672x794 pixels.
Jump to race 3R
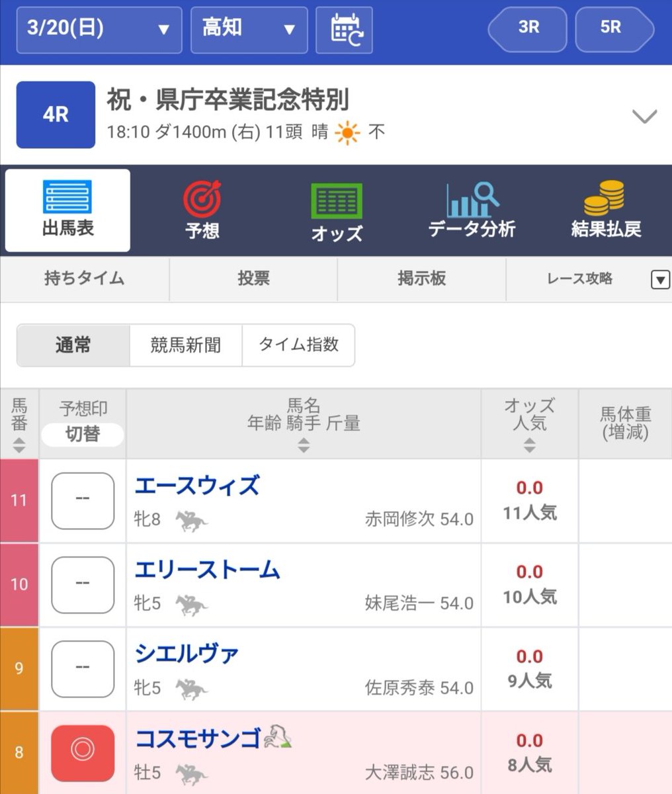[526, 30]
